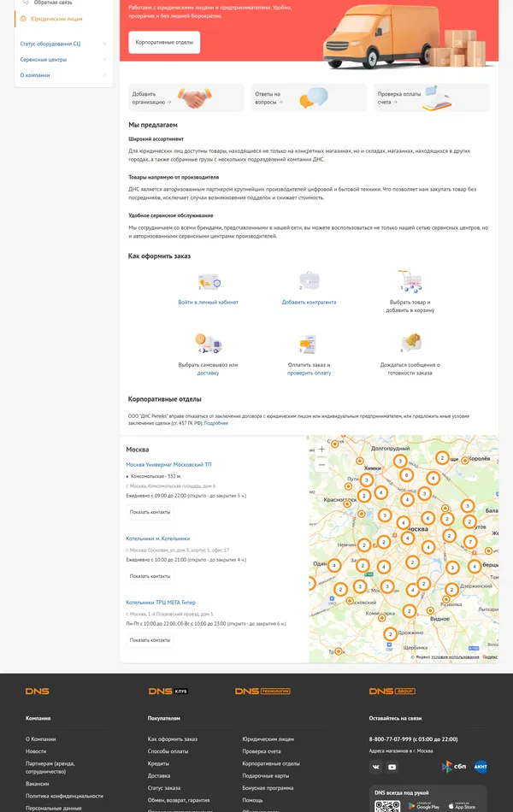
Task: Follow the Войти в личный кабинет link
Action: point(209,302)
